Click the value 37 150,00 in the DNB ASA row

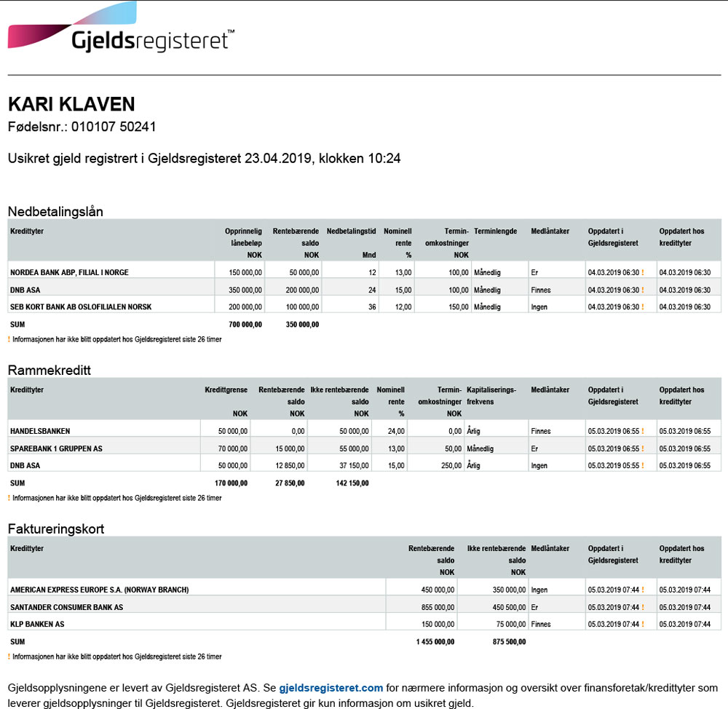354,466
